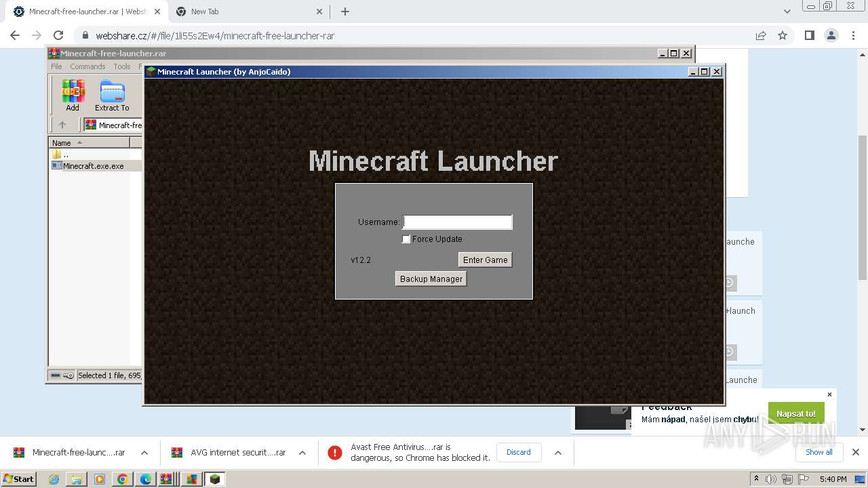
Task: Switch to Minecraft launcher taskbar button
Action: (215, 479)
